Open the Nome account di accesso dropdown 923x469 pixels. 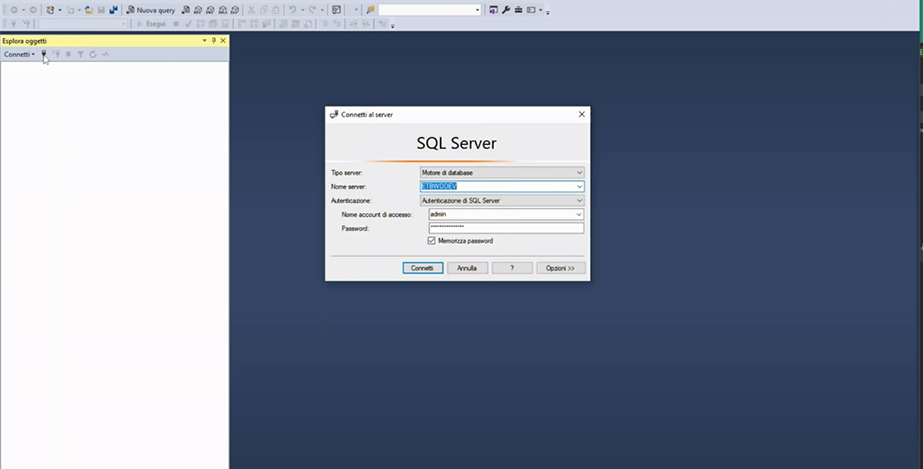click(x=579, y=215)
